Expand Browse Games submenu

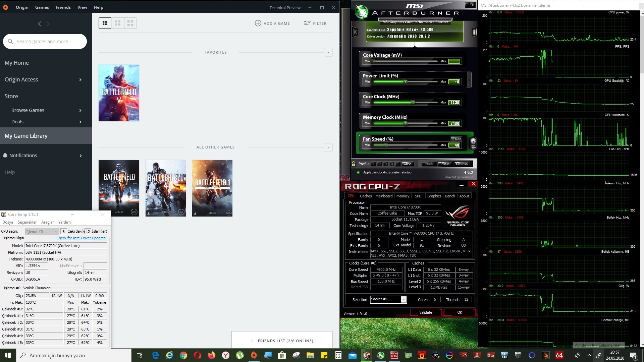click(80, 110)
